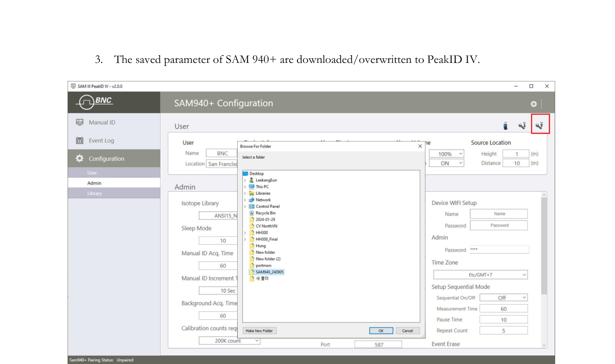Click the Control Panel icon
Image resolution: width=615 pixels, height=364 pixels.
[252, 206]
